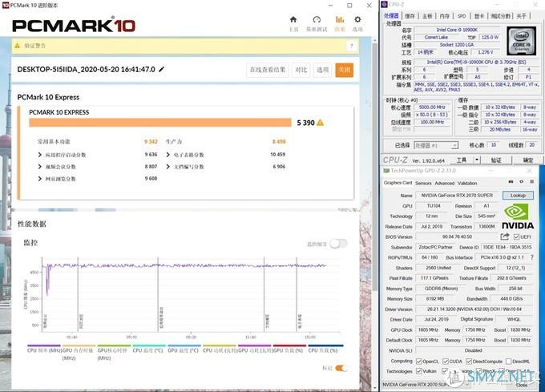545x392 pixels.
Task: Click warning icon beside the 5 390 score
Action: click(320, 123)
